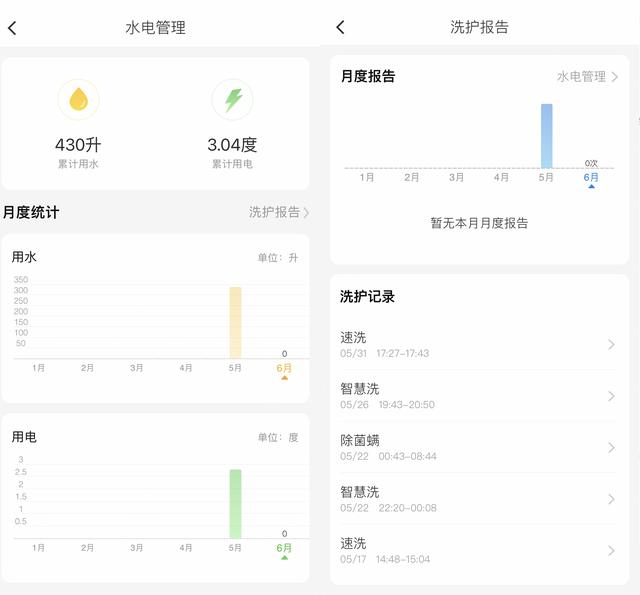
Task: Select the May bar in 用水 chart
Action: [x=236, y=322]
